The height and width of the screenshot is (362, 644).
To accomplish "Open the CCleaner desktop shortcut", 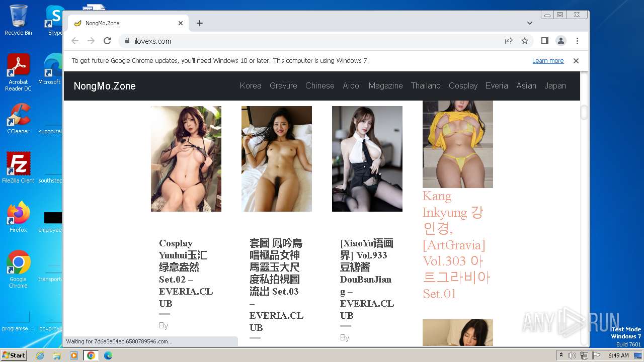I will coord(18,119).
